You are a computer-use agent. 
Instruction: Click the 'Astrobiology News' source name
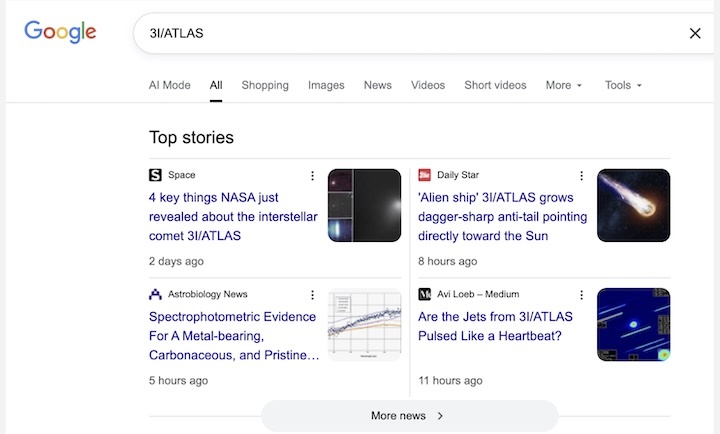[208, 294]
